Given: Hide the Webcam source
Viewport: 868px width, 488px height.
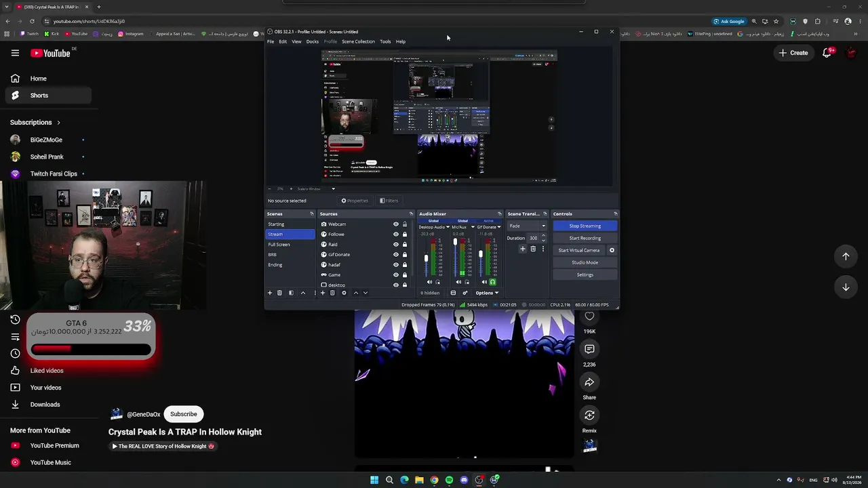Looking at the screenshot, I should click(396, 224).
